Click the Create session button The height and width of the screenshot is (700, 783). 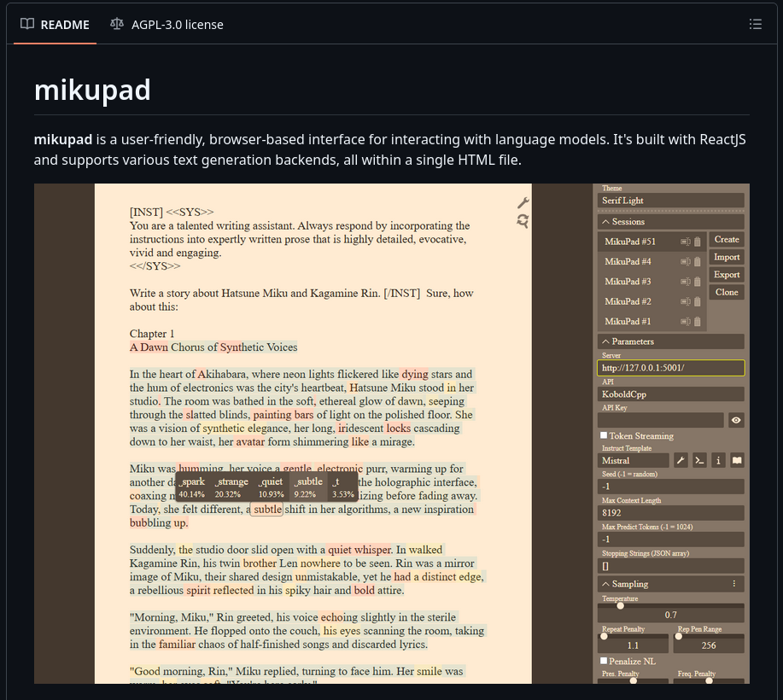pos(727,239)
